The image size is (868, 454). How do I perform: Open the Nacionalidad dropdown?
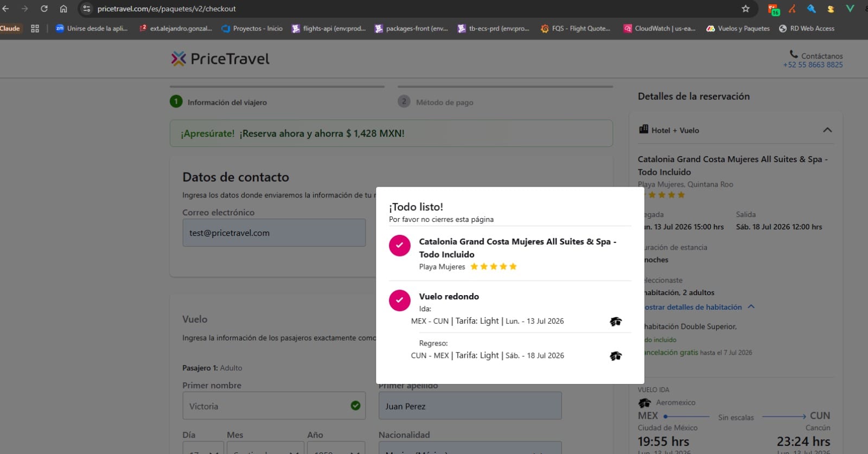(x=470, y=447)
